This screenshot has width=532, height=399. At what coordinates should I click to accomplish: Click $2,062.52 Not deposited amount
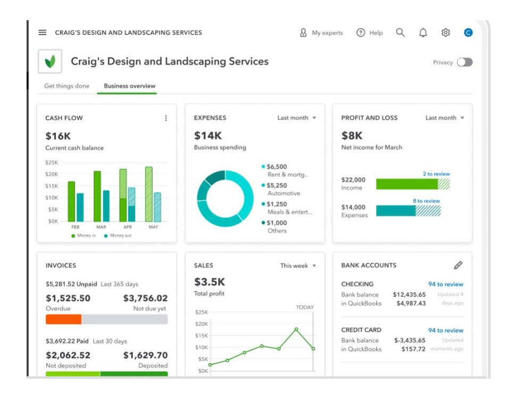[68, 355]
